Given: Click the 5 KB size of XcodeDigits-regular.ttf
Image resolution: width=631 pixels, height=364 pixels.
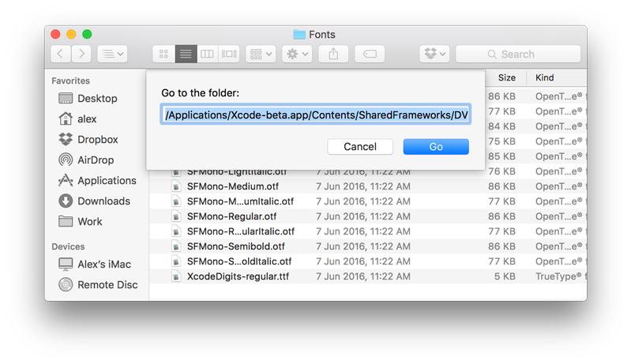Looking at the screenshot, I should tap(505, 276).
